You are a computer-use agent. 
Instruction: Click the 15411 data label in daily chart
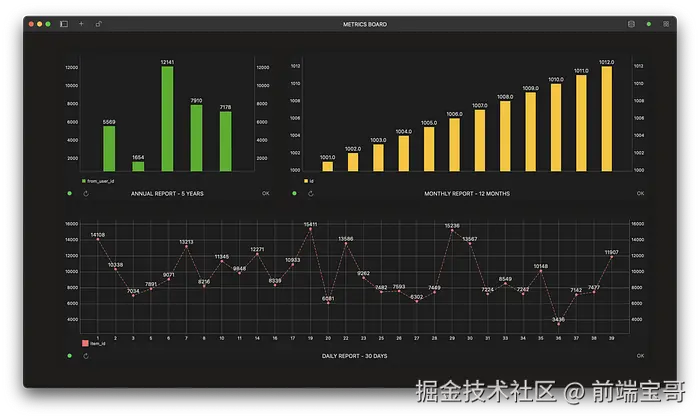[x=310, y=224]
